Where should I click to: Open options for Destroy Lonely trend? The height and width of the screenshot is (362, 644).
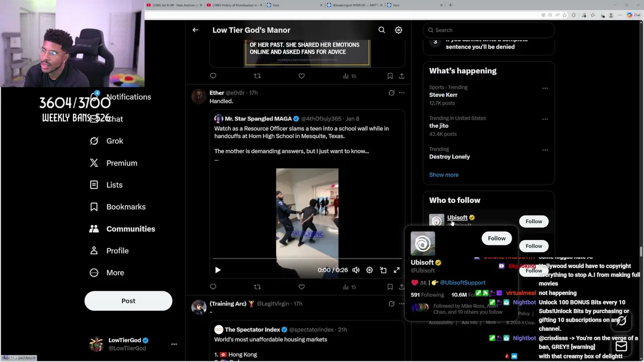tap(545, 150)
